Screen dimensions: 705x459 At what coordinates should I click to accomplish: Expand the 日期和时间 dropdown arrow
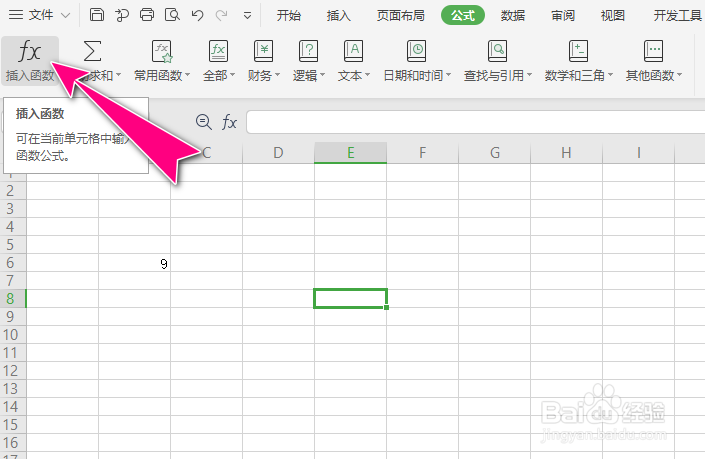(448, 75)
